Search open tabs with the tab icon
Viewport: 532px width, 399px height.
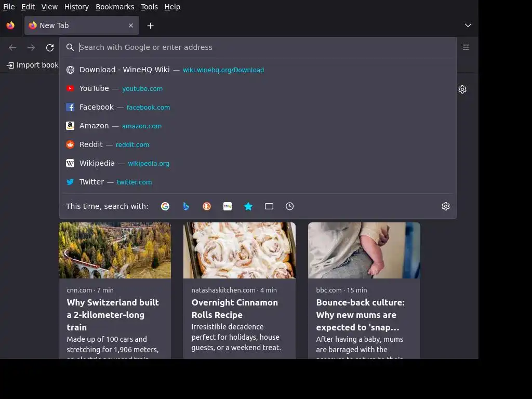[269, 206]
